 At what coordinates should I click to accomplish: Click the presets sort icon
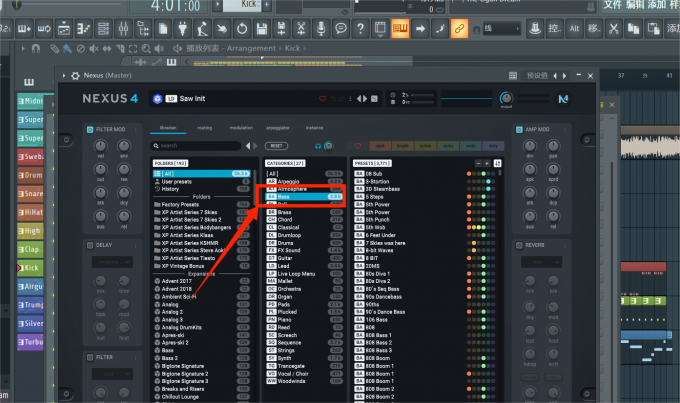click(x=497, y=163)
